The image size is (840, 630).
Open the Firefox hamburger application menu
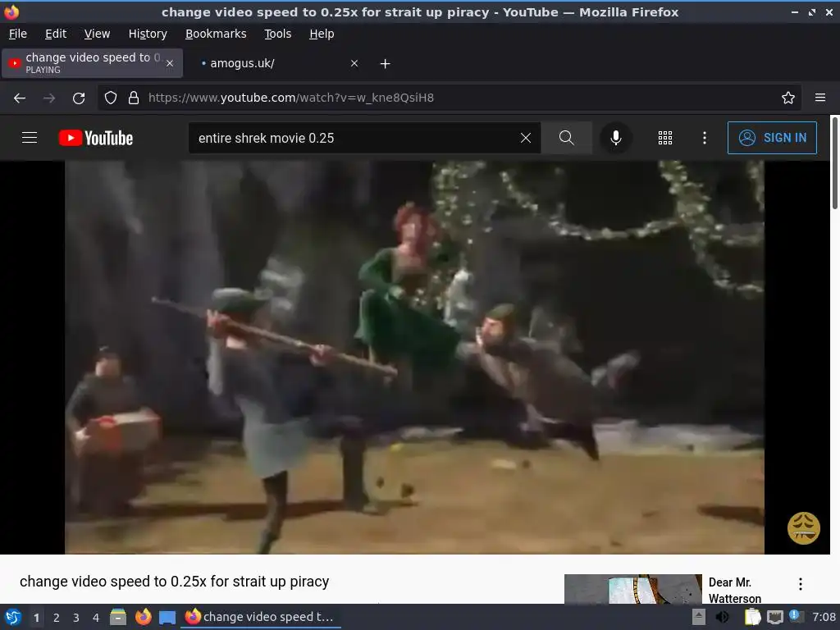click(820, 98)
